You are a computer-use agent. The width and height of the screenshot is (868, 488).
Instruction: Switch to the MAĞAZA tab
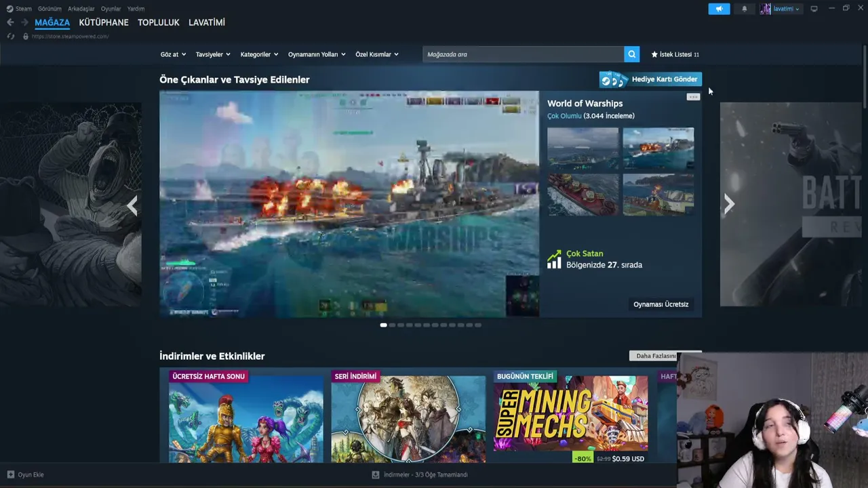pos(52,22)
